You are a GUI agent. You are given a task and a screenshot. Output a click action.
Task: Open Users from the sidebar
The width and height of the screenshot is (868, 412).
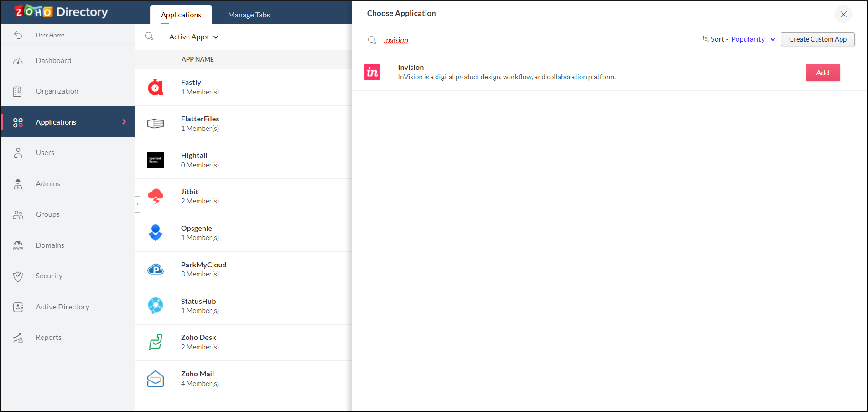point(68,153)
